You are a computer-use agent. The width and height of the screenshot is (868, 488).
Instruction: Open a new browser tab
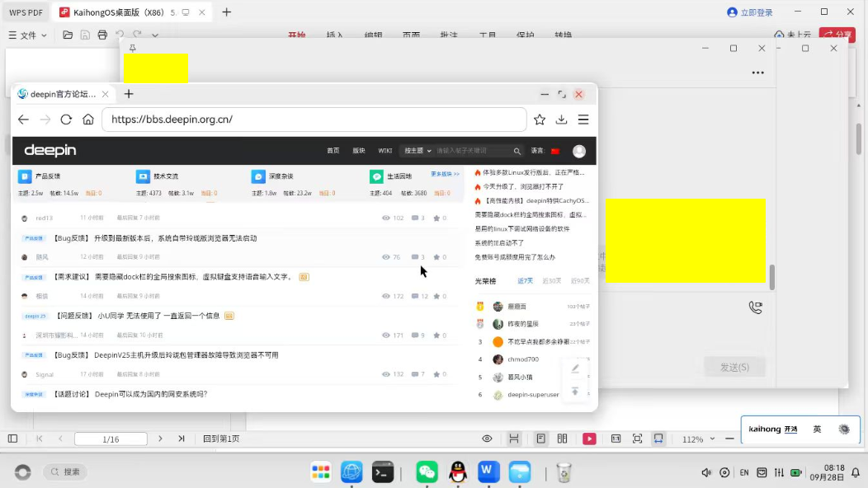pos(129,94)
